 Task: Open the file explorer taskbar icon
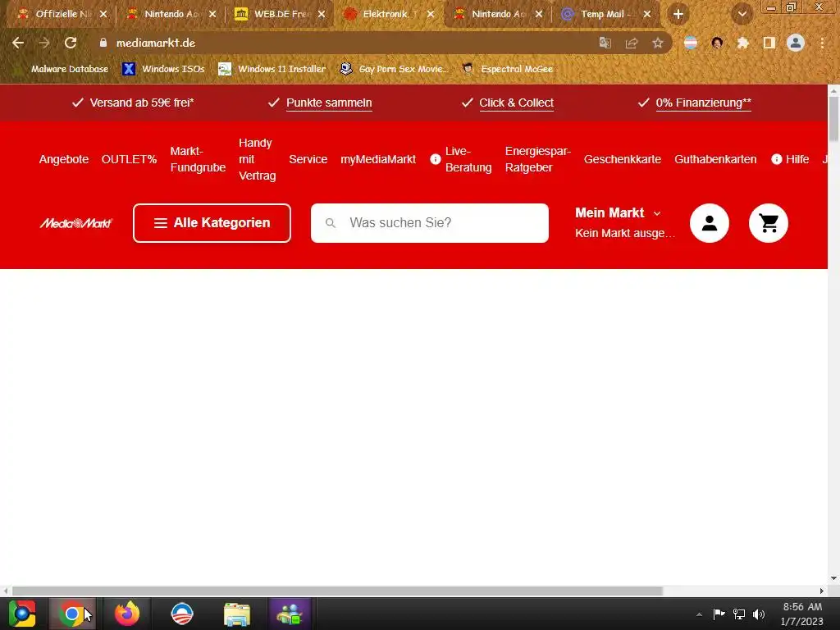tap(237, 614)
